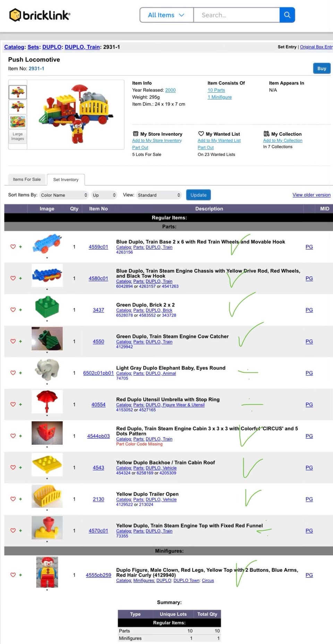Click heart icon for part 4559c01
This screenshot has width=333, height=644.
13,246
